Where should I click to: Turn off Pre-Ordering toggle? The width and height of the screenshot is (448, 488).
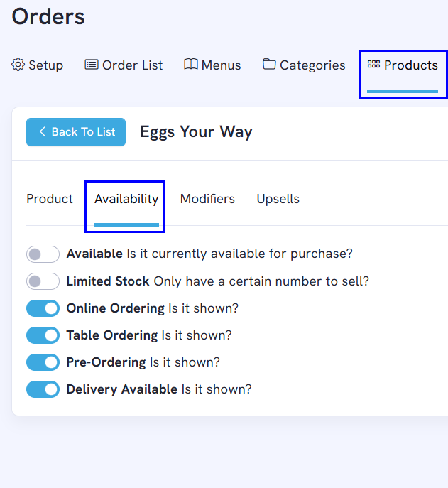43,362
